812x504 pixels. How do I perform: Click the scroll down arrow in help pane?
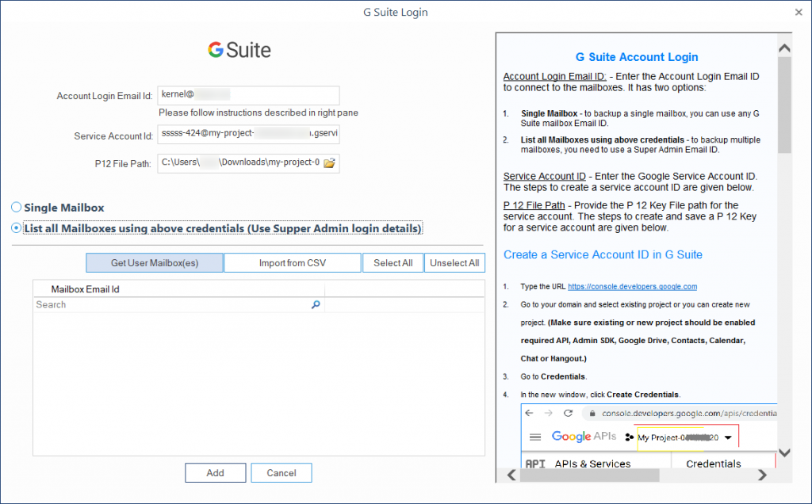pyautogui.click(x=784, y=452)
